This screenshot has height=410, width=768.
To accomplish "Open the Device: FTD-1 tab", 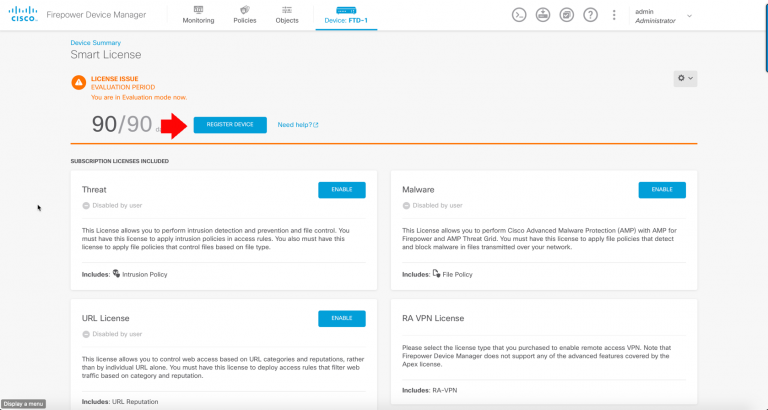I will click(x=346, y=15).
